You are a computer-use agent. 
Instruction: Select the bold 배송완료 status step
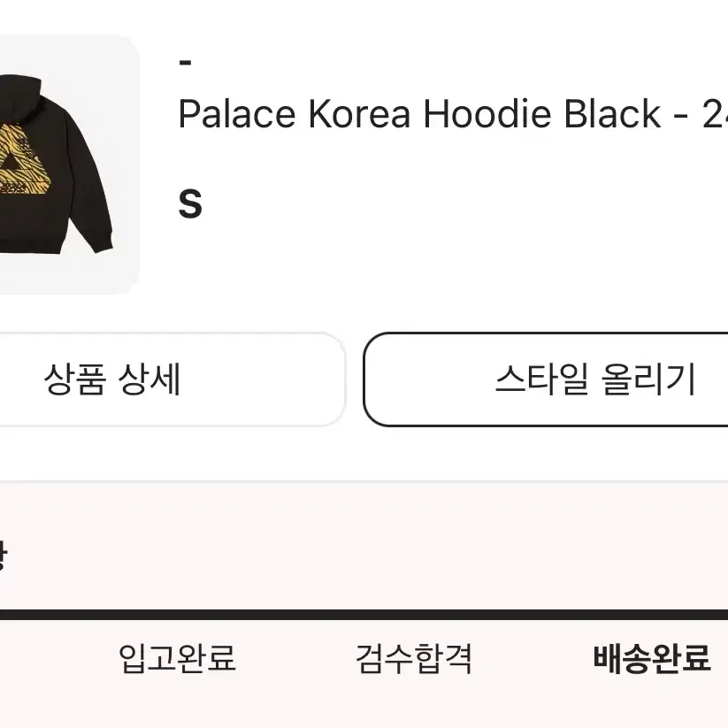[x=652, y=658]
